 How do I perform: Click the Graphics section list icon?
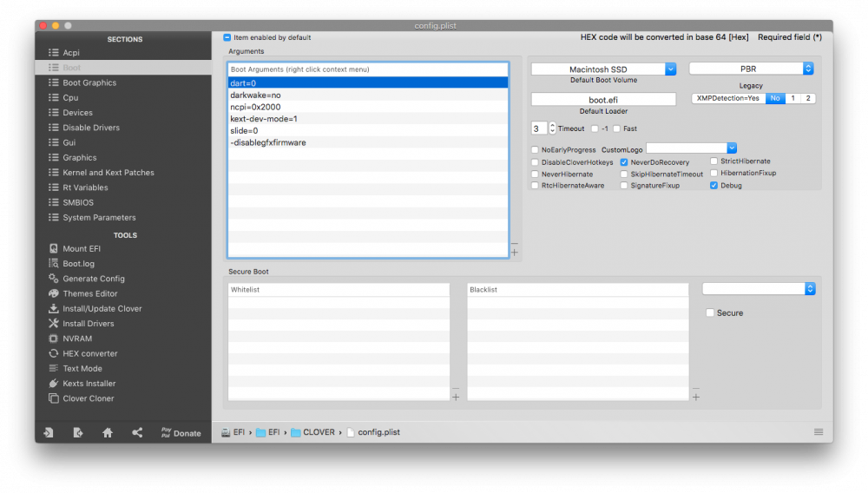[53, 157]
